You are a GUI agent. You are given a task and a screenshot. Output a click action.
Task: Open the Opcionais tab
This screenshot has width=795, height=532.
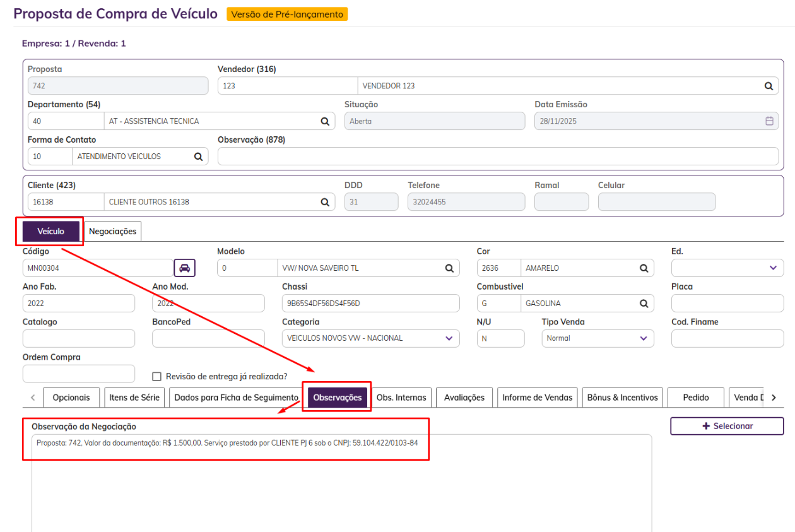71,398
